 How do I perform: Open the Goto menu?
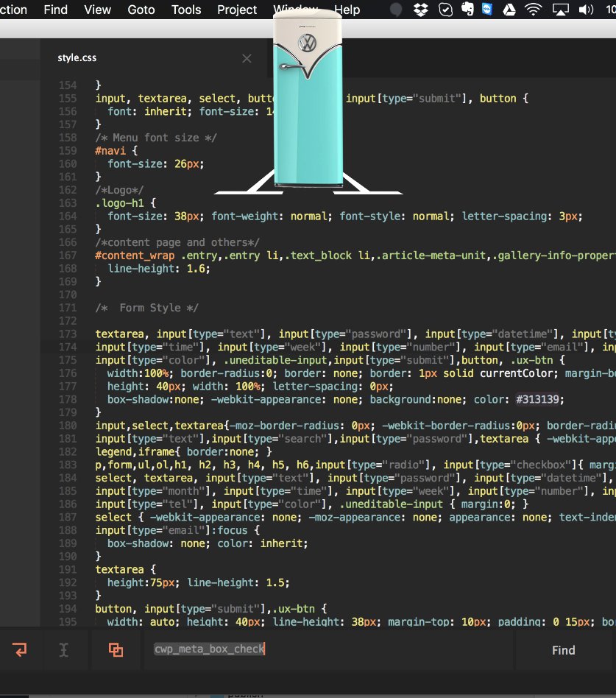click(141, 10)
